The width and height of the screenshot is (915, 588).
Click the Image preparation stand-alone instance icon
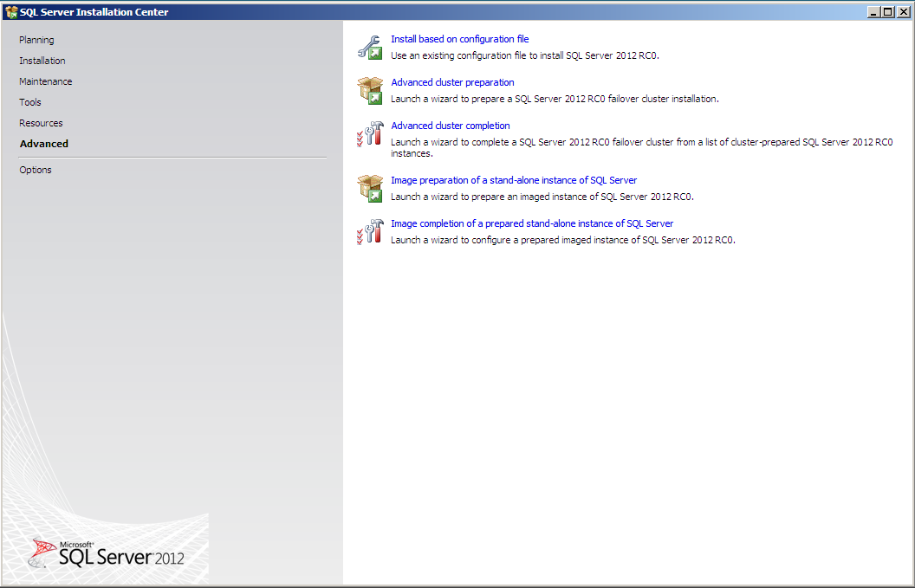pos(371,187)
